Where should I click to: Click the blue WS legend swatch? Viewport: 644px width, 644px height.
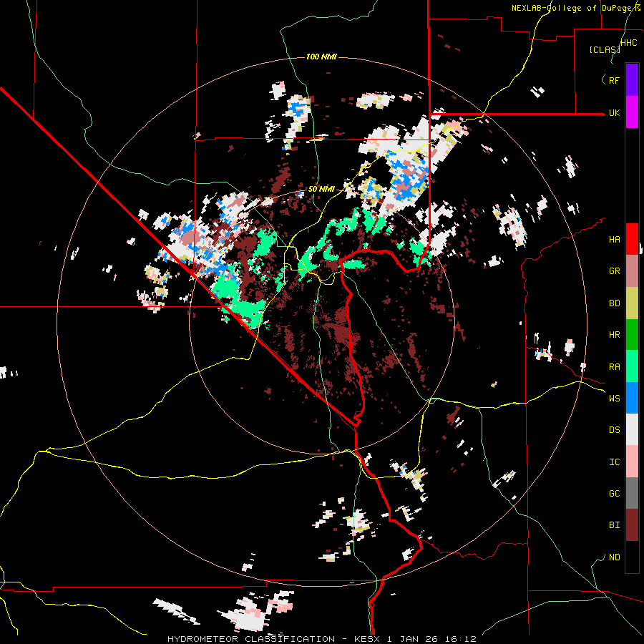tap(632, 398)
